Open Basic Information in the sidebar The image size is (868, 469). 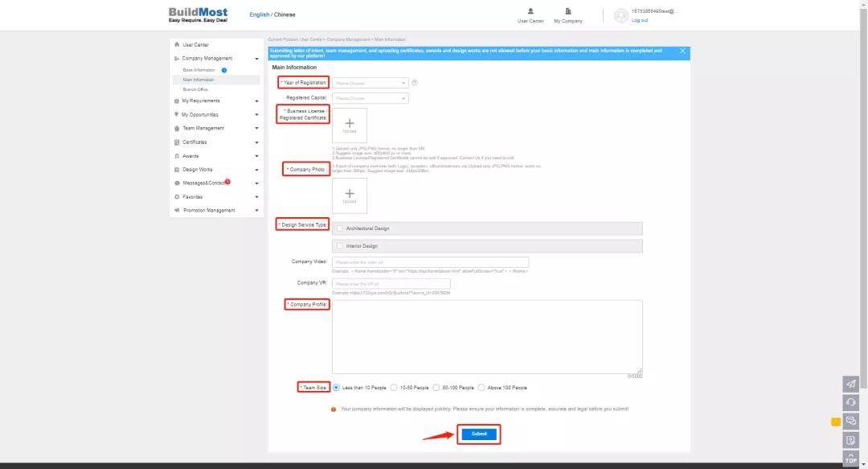click(x=199, y=70)
